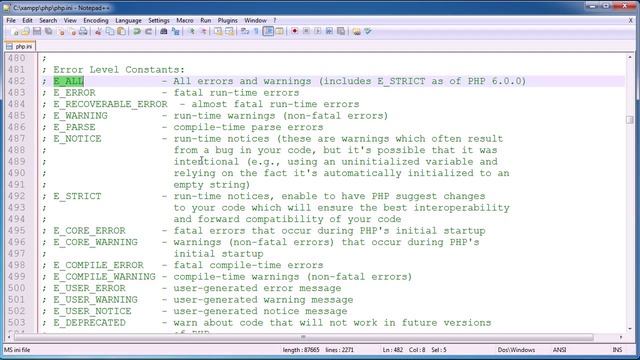Click the Close All toolbar icon
This screenshot has height=360, width=640.
pyautogui.click(x=72, y=31)
